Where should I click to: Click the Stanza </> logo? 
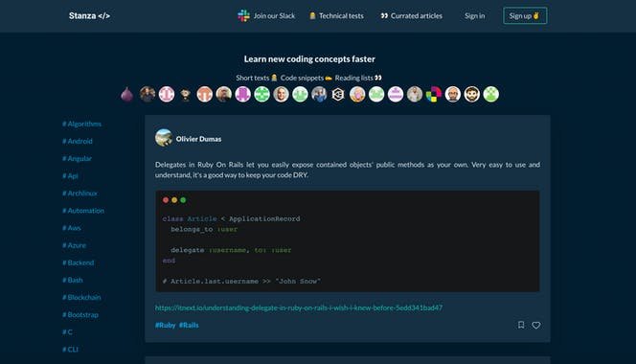click(x=89, y=16)
